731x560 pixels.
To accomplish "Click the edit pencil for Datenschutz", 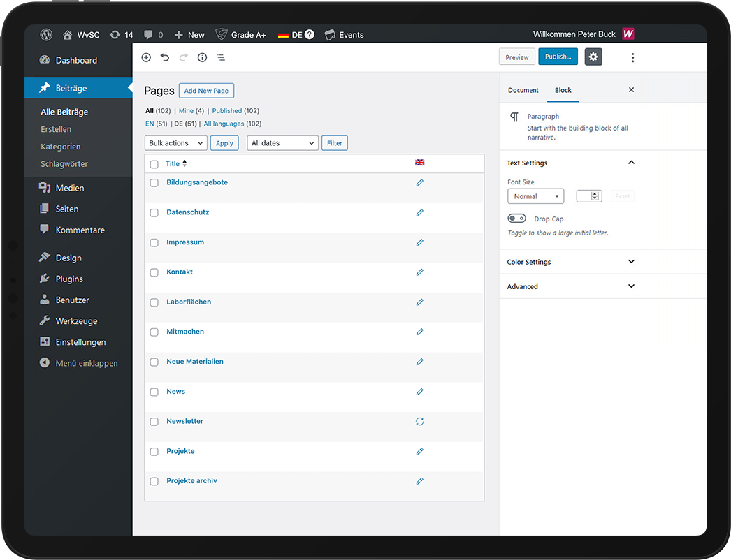I will pos(419,212).
